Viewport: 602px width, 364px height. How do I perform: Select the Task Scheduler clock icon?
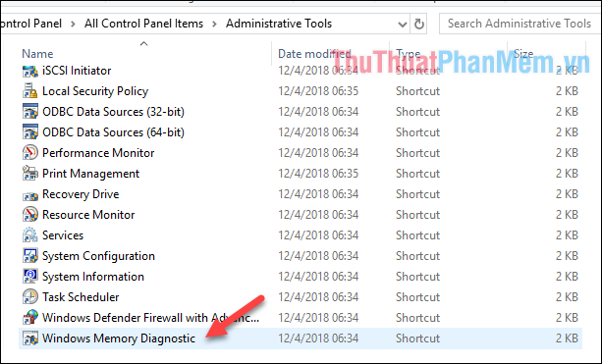[x=29, y=297]
